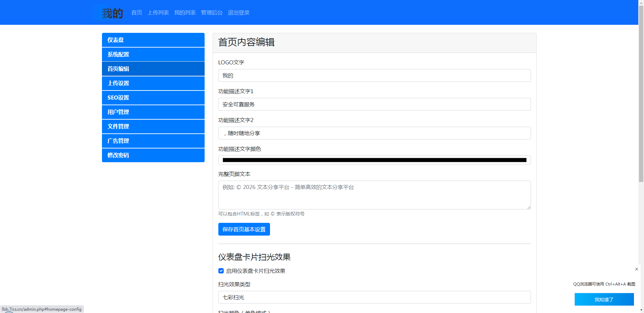Open 文件管理 in the sidebar
Viewport: 644px width, 313px height.
click(153, 126)
